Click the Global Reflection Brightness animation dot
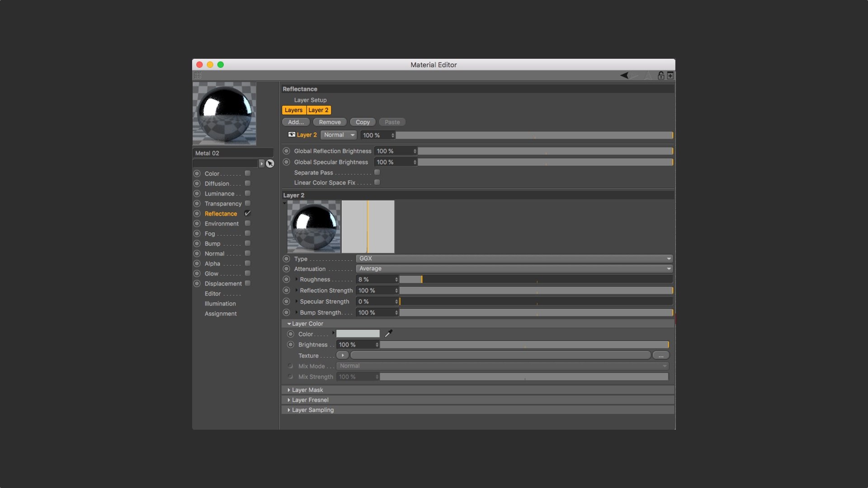This screenshot has width=868, height=488. pos(286,151)
